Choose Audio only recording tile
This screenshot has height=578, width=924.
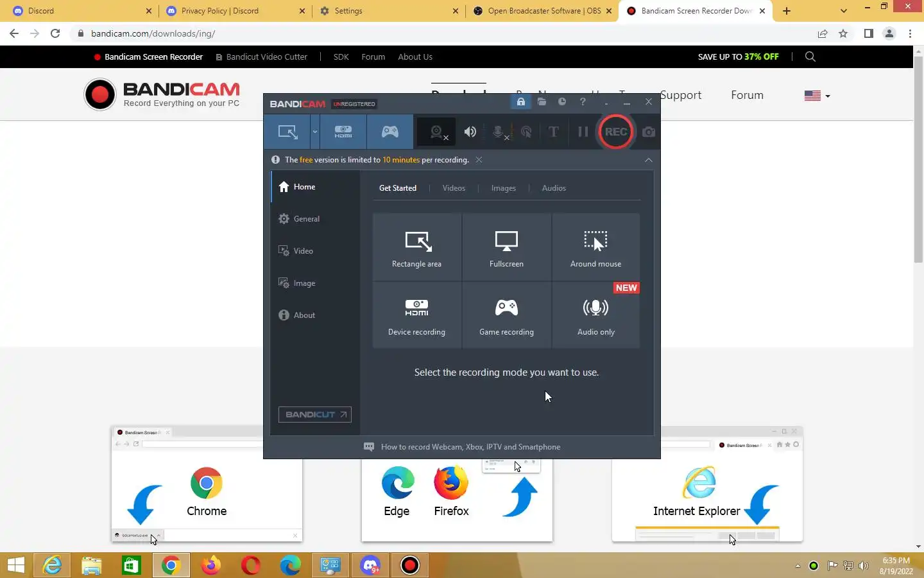tap(596, 315)
